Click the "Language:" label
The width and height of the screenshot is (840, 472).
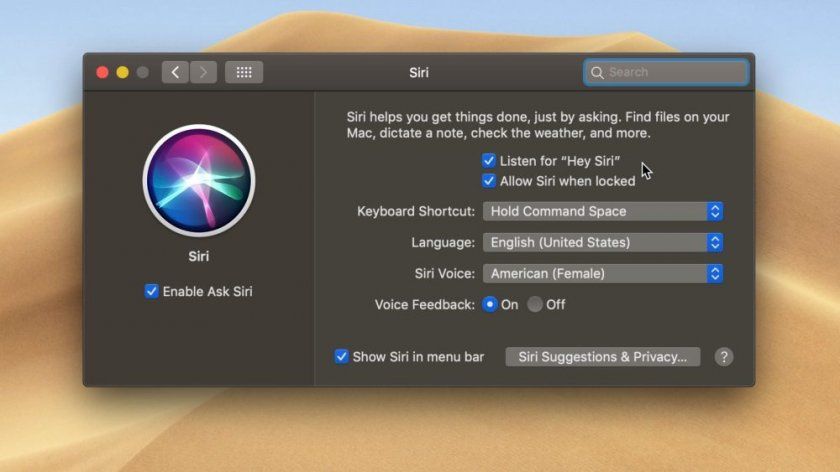tap(443, 242)
